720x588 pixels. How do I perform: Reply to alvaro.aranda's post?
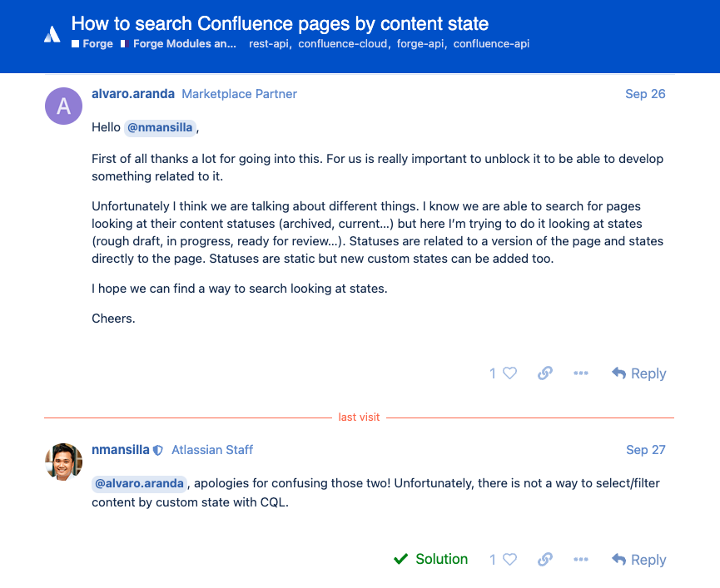[638, 373]
